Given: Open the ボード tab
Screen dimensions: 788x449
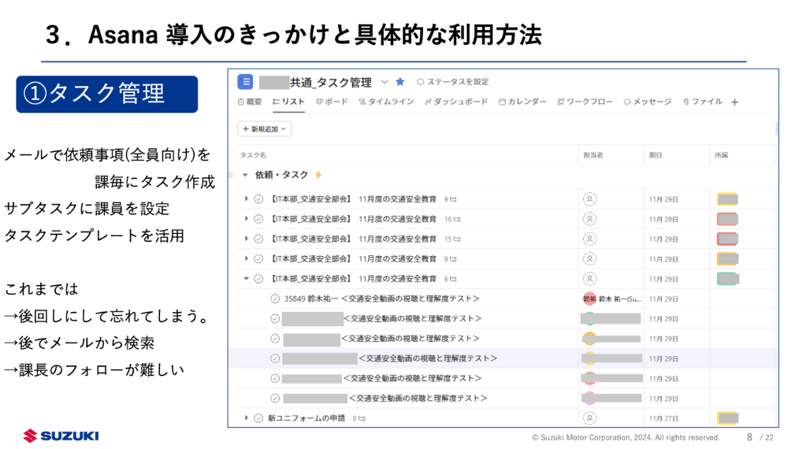Looking at the screenshot, I should point(332,102).
